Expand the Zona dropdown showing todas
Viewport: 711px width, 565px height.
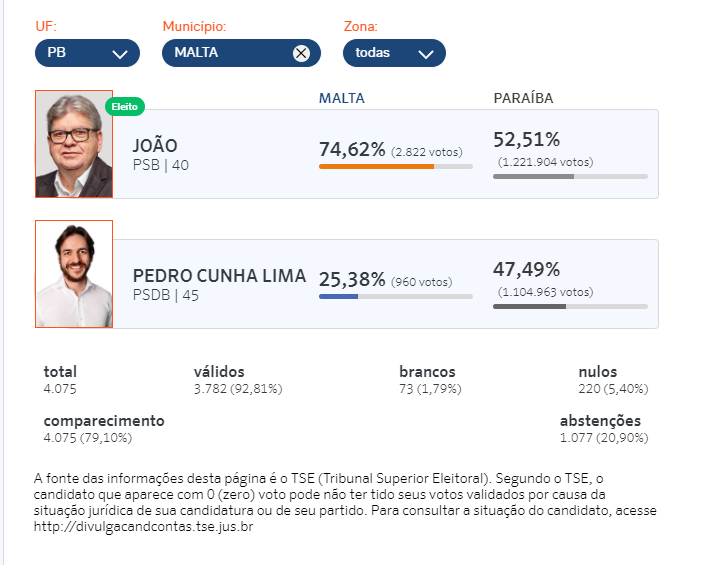(x=394, y=53)
